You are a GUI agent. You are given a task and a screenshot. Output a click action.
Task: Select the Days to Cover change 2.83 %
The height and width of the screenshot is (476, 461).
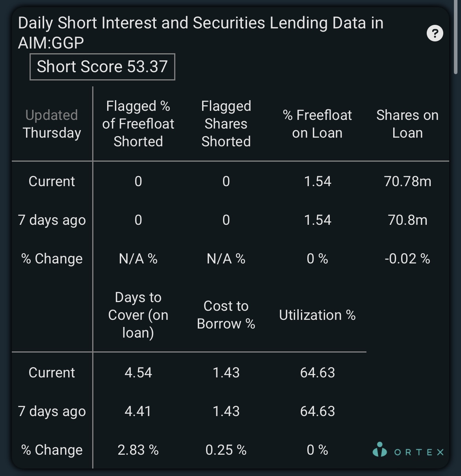click(138, 450)
